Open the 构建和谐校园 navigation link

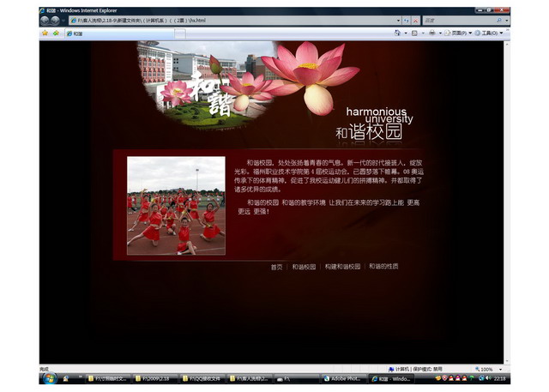pos(342,267)
